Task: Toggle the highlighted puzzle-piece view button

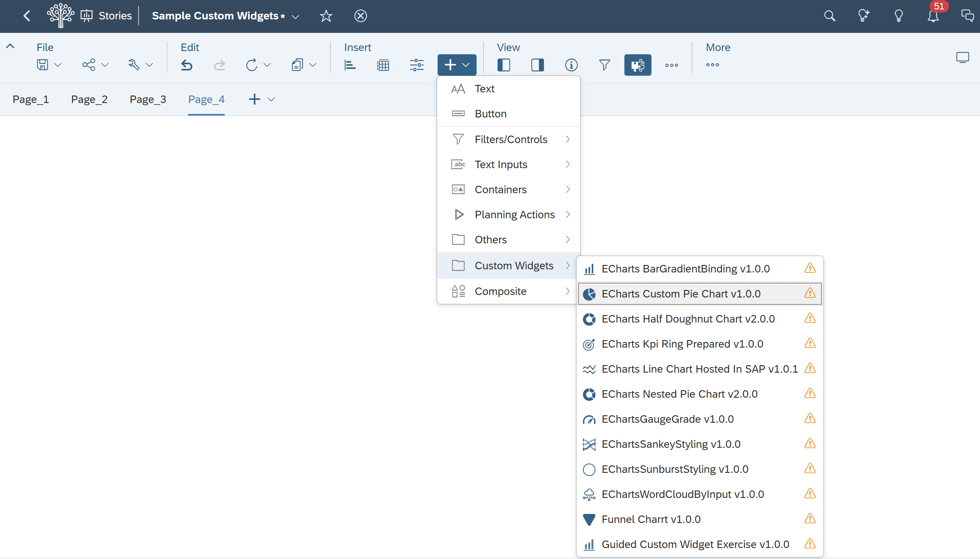Action: (x=638, y=65)
